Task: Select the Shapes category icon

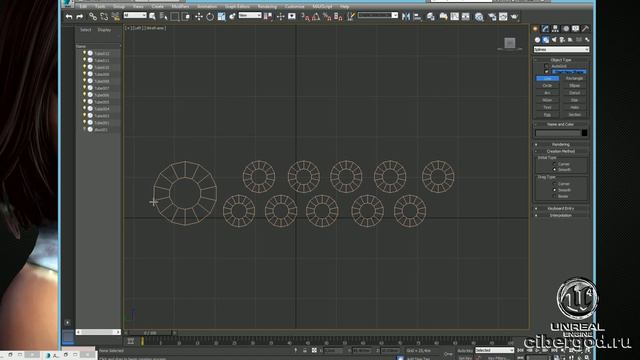Action: (x=546, y=40)
